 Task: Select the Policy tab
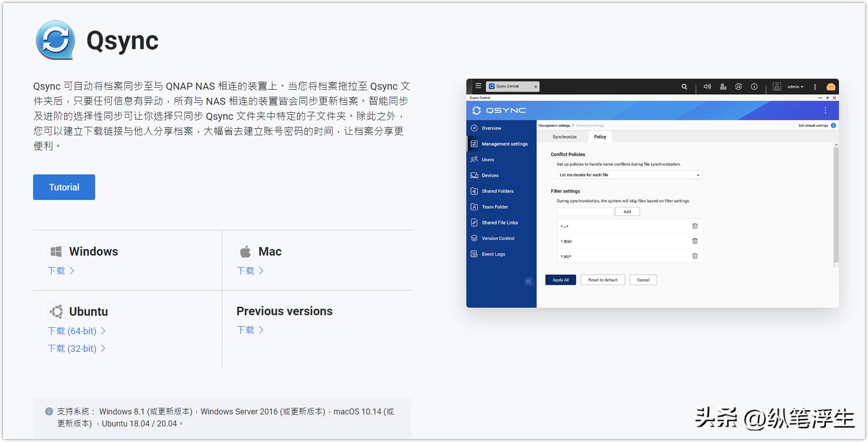600,137
